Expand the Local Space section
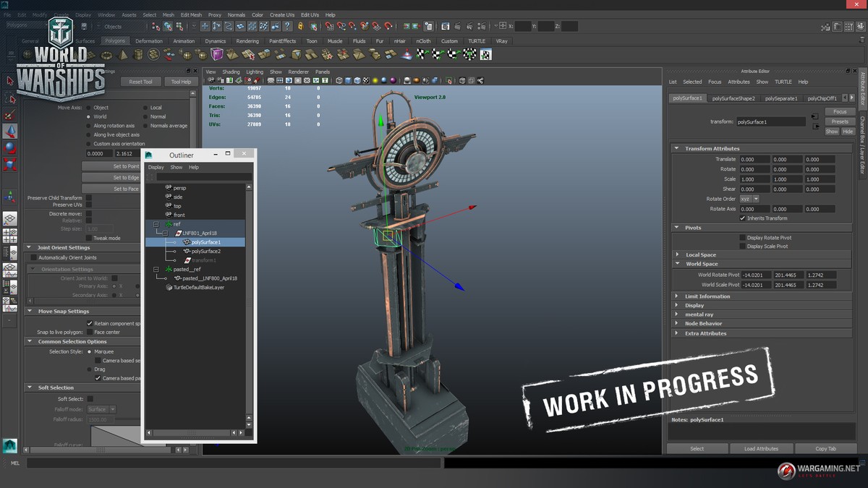 click(x=677, y=254)
